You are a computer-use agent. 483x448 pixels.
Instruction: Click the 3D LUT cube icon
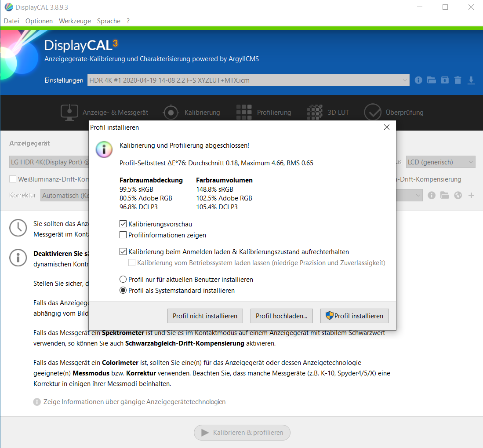tap(315, 113)
